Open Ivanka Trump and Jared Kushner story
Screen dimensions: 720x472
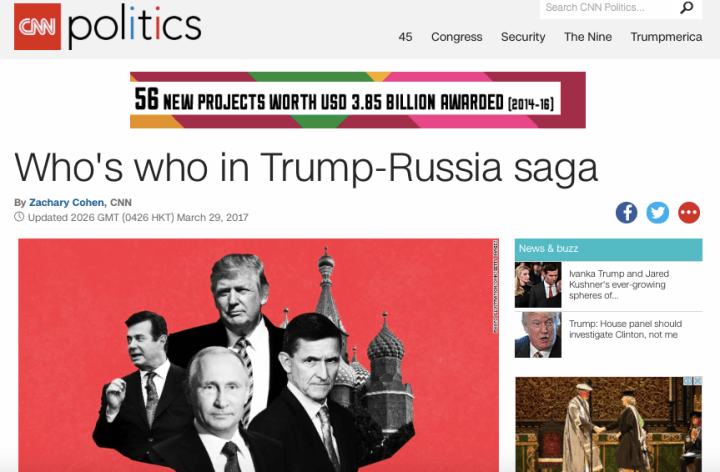coord(619,285)
